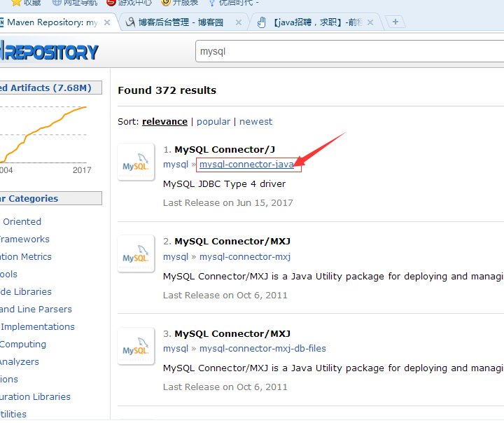Click the Indexed Artifacts (7.68M) header
504x423 pixels.
point(51,88)
